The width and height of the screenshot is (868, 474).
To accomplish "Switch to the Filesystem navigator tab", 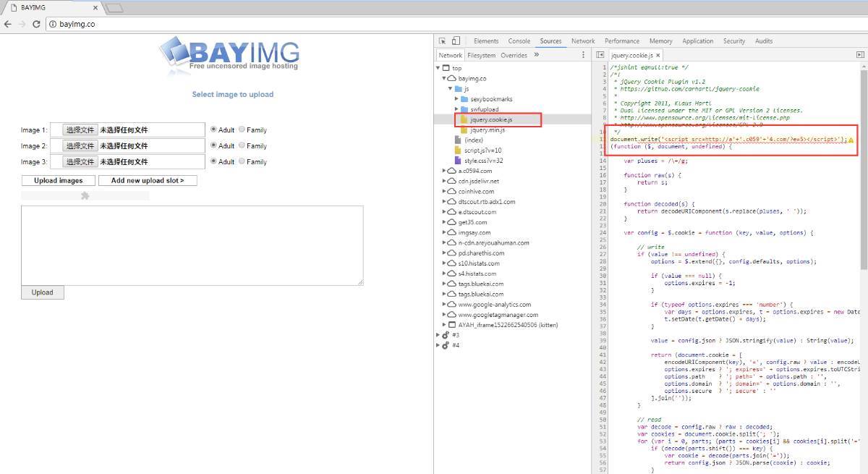I will [482, 55].
